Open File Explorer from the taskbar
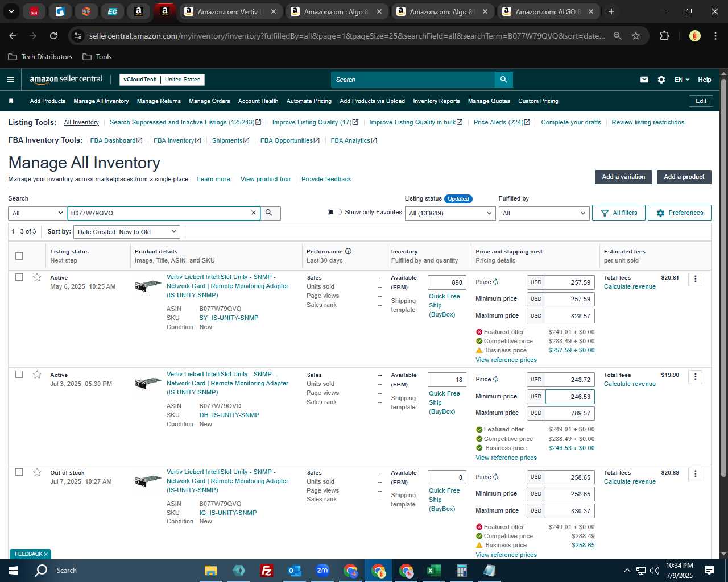This screenshot has width=728, height=582. click(x=210, y=571)
